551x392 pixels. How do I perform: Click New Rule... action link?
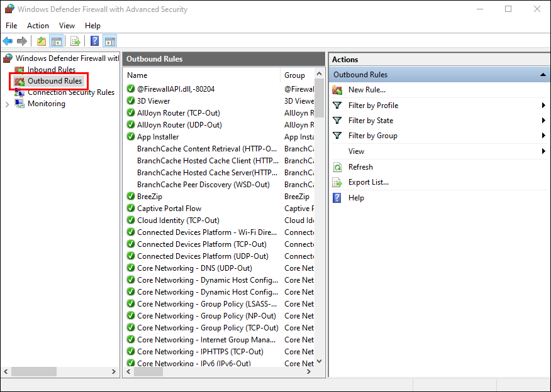coord(367,90)
